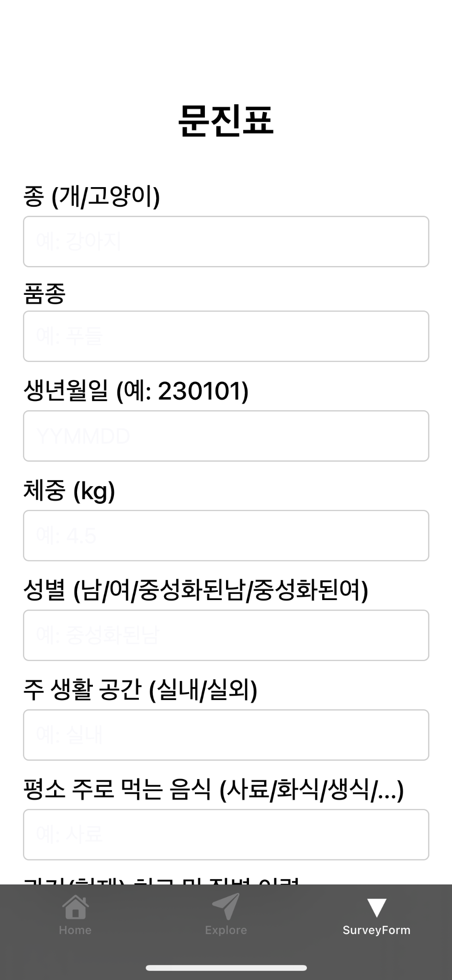This screenshot has width=452, height=980.
Task: Focus the 종 (개/고양이) input field
Action: click(226, 241)
